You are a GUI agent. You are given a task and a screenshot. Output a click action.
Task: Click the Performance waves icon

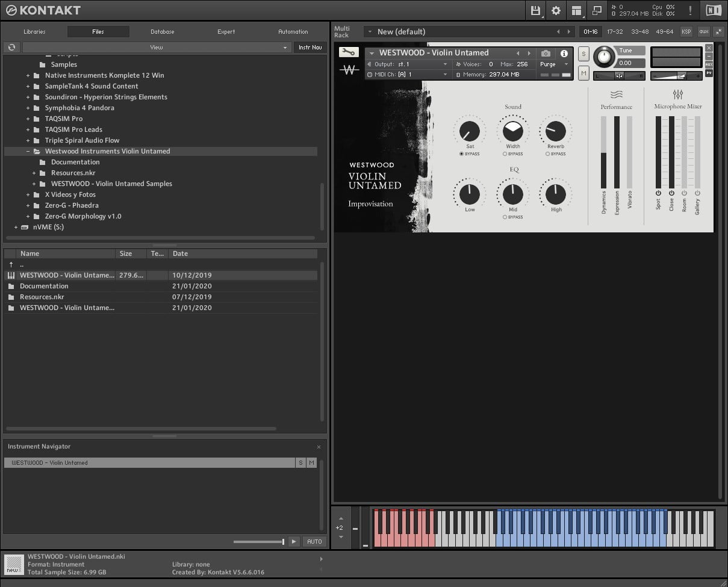(616, 95)
